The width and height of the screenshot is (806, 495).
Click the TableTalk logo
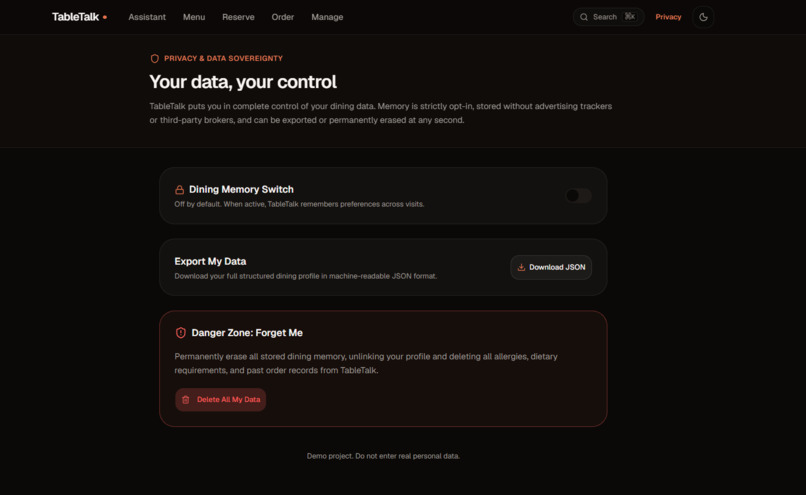point(79,17)
